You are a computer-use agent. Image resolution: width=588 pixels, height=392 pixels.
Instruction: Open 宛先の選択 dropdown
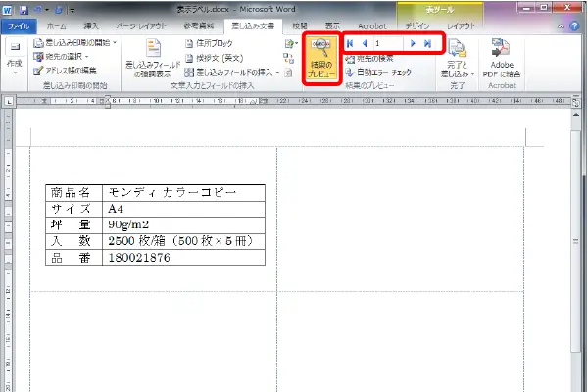pos(61,57)
